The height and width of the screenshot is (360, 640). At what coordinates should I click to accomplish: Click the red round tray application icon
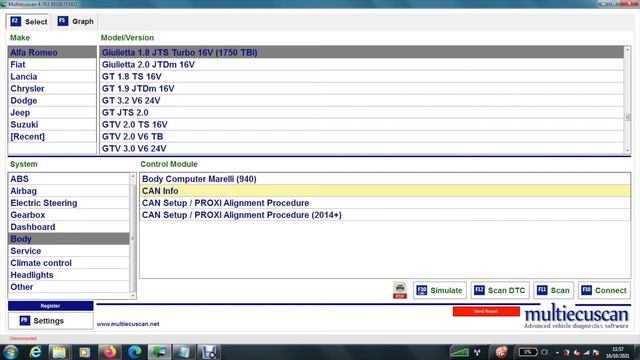[x=501, y=352]
